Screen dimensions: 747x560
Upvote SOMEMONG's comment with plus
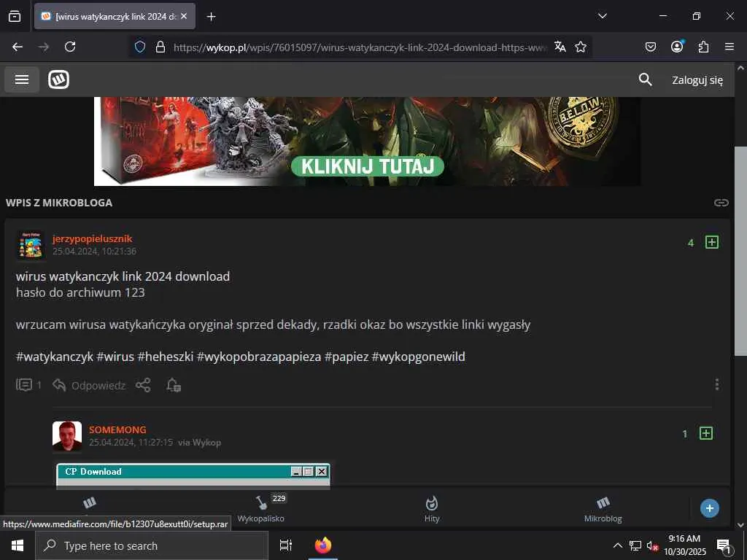(706, 433)
